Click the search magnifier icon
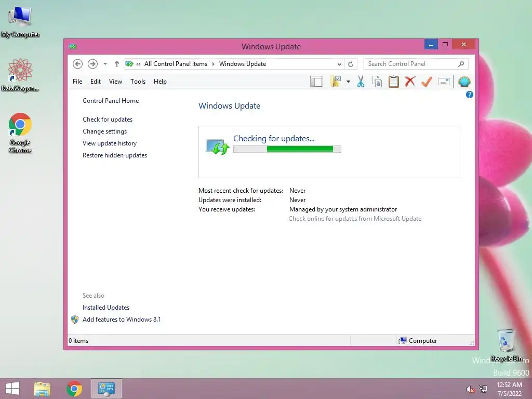Screen dimensions: 532x399 461,64
